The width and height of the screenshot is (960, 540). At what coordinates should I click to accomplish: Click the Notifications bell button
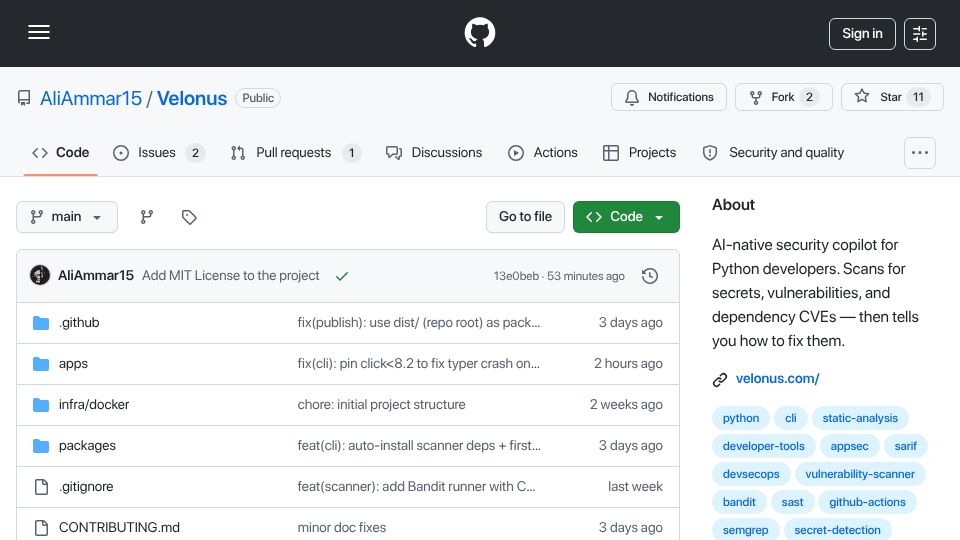pos(669,97)
